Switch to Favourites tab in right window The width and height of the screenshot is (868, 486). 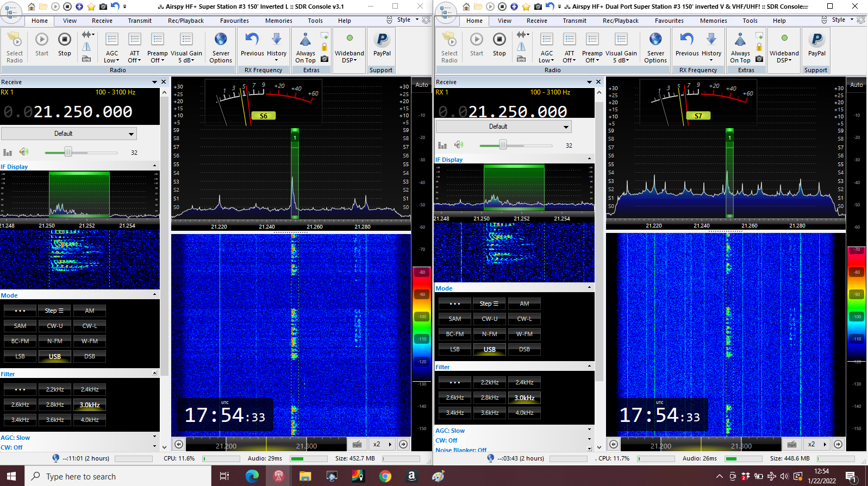click(x=669, y=21)
